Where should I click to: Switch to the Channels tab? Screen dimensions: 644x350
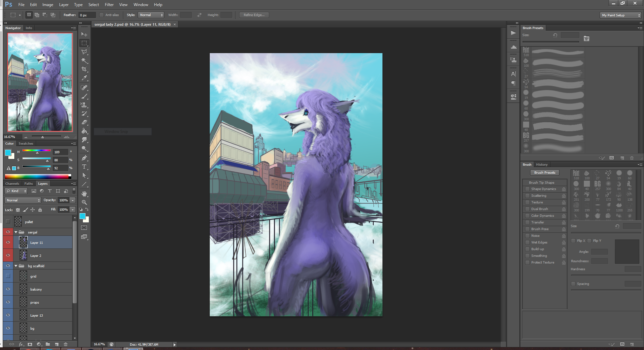(12, 183)
